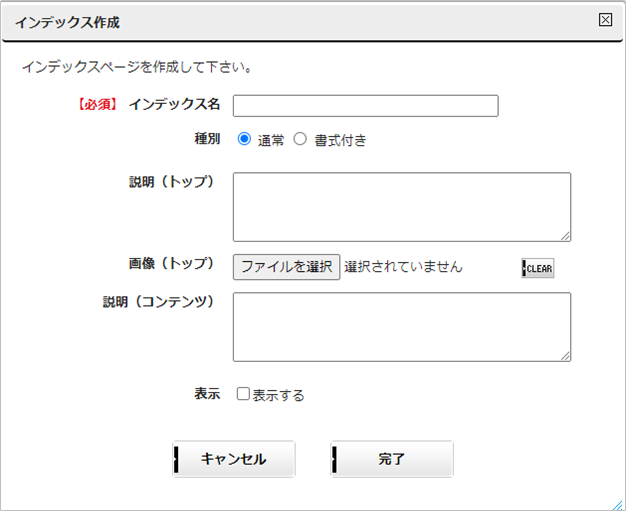Click the インデックス作成 title bar
The height and width of the screenshot is (511, 626).
[312, 22]
